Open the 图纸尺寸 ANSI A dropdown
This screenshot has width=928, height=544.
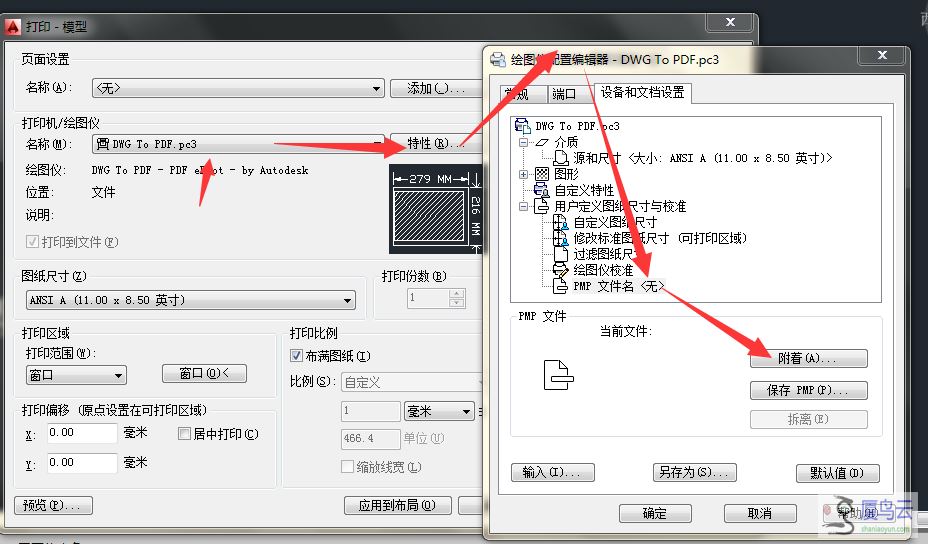tap(190, 300)
